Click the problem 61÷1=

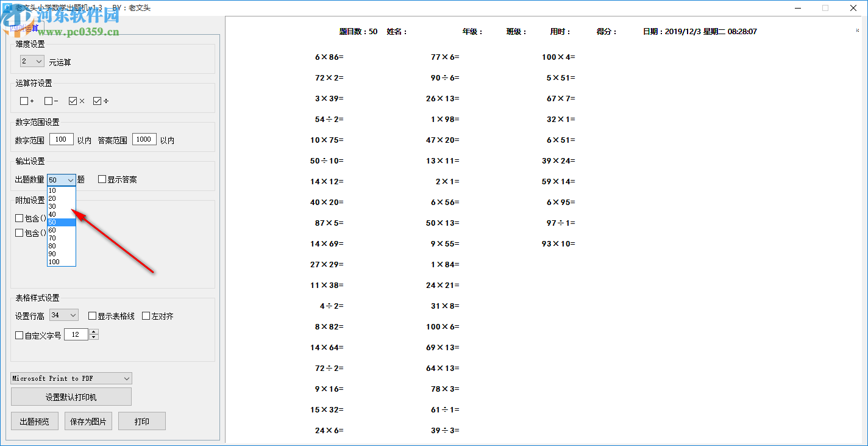(445, 410)
